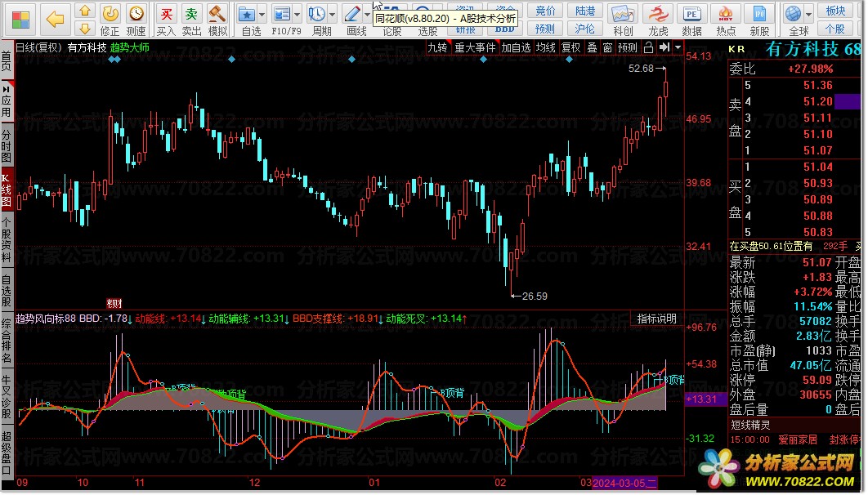Expand dropdown arrow beside 自选 icon
Image resolution: width=868 pixels, height=495 pixels.
[x=262, y=15]
